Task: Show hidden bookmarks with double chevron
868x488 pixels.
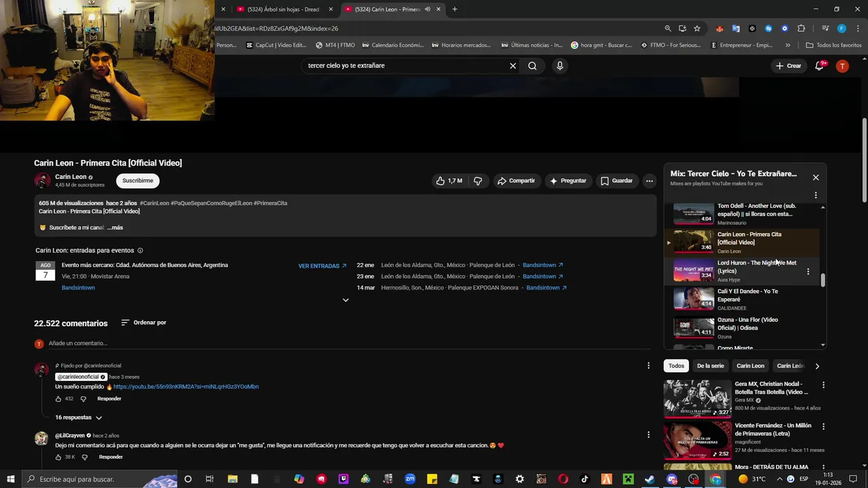Action: (787, 45)
